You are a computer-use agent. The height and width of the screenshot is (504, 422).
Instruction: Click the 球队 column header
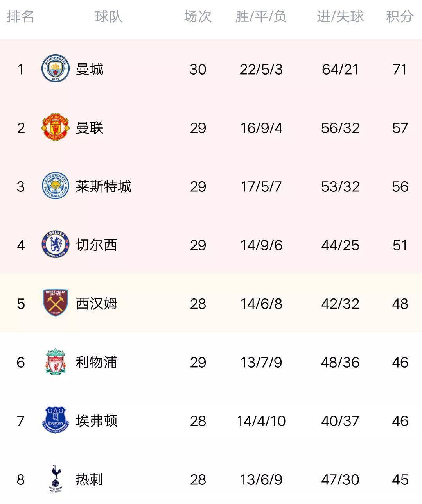click(109, 16)
